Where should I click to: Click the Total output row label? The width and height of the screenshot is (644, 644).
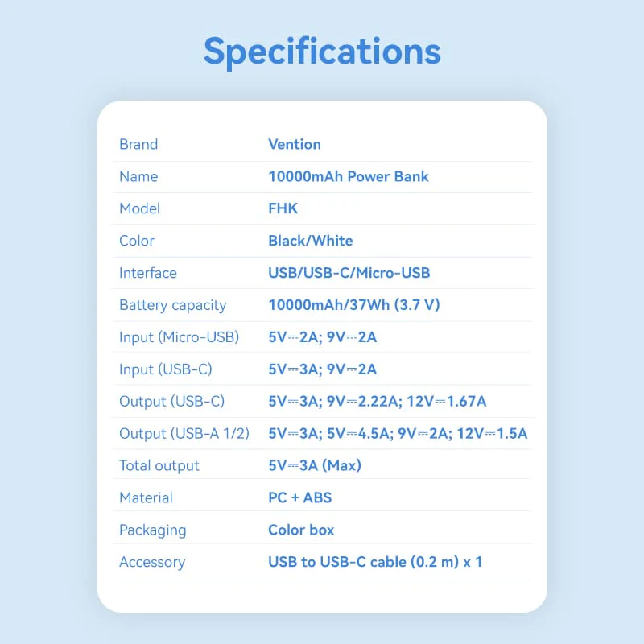pyautogui.click(x=159, y=465)
